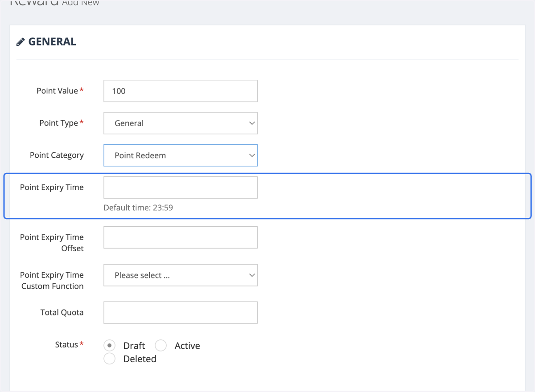This screenshot has height=392, width=535.
Task: Open the Point Type dropdown
Action: [x=181, y=123]
